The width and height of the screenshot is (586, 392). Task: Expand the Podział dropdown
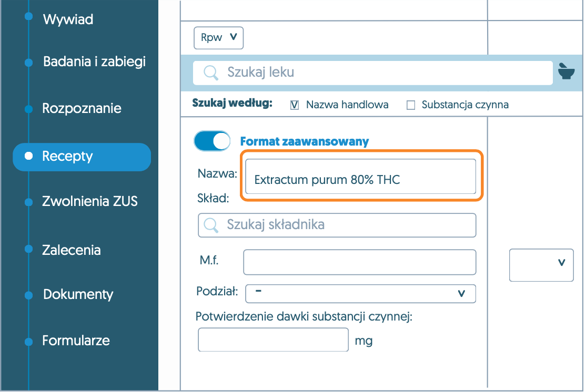[x=360, y=293]
